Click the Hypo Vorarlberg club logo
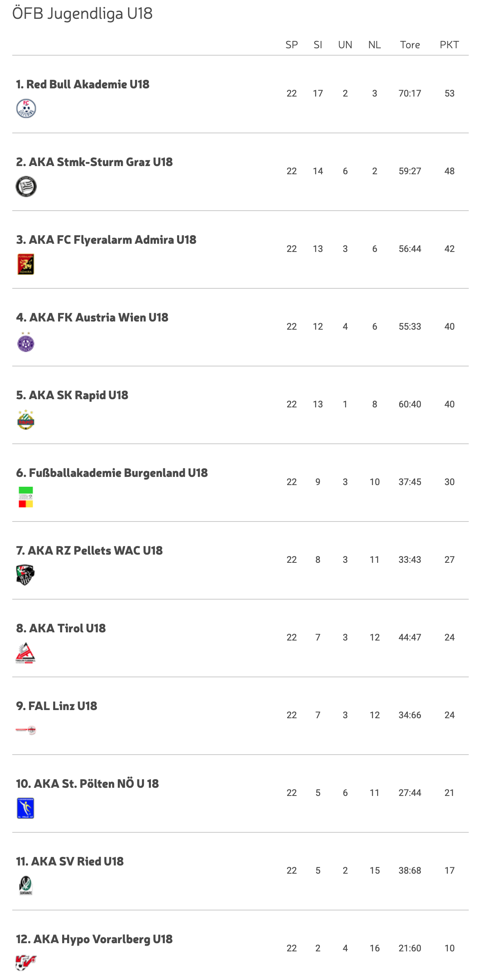This screenshot has height=980, width=490. [x=26, y=962]
